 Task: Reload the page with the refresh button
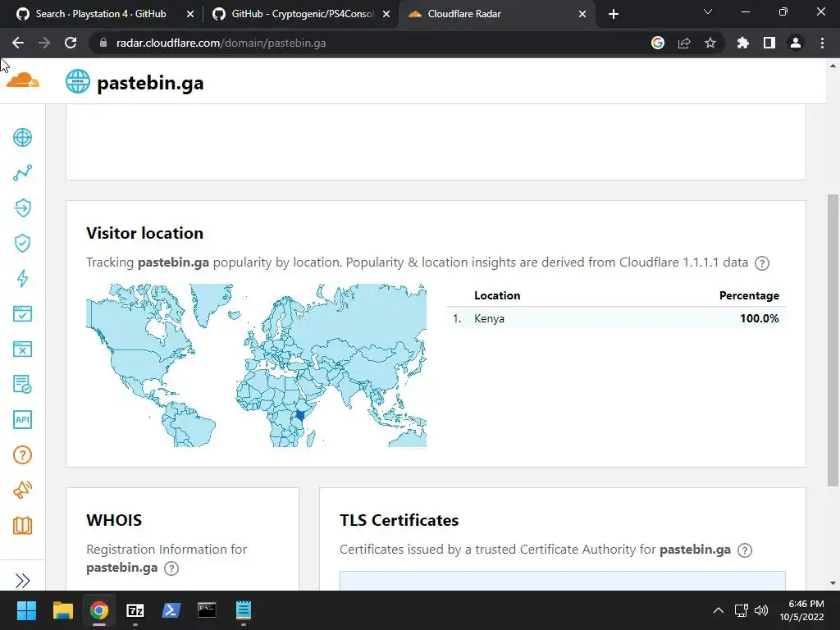pyautogui.click(x=71, y=43)
